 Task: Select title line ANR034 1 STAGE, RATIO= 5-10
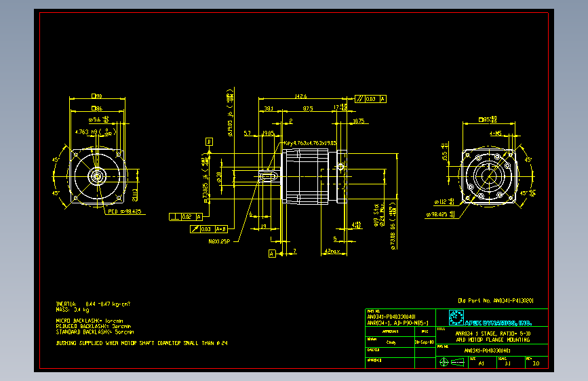[x=493, y=334]
